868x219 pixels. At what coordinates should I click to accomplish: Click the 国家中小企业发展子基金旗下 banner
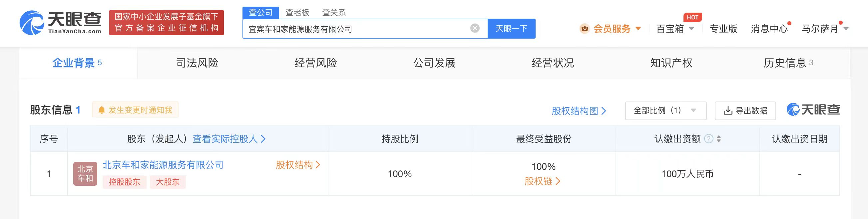pos(167,23)
